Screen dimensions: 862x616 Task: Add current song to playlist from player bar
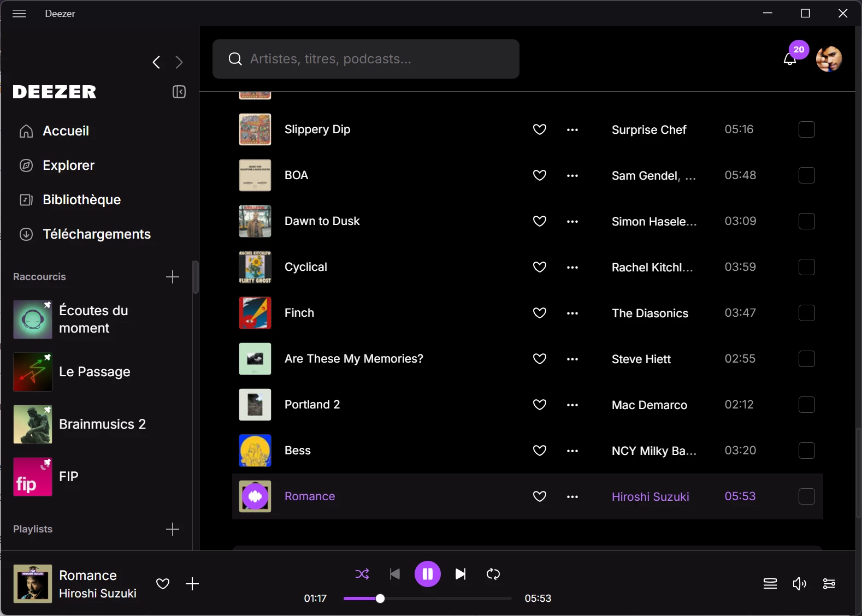tap(192, 584)
